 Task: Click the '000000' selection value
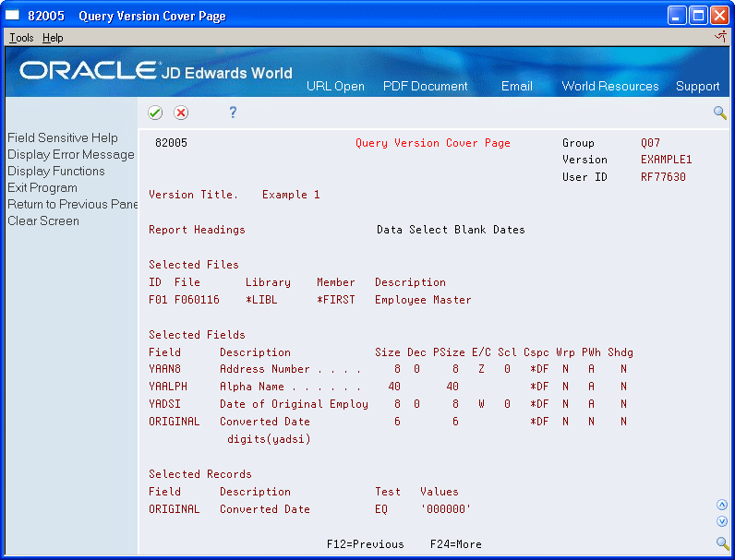[x=445, y=509]
